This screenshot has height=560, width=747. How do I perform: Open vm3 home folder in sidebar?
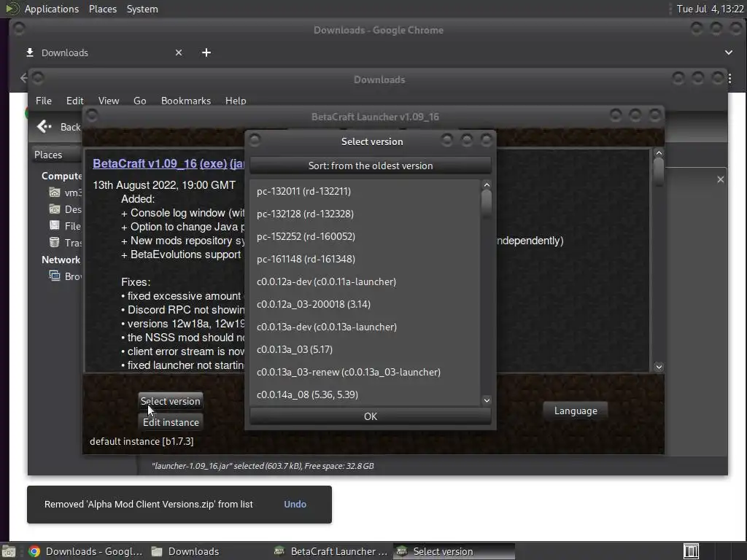[x=55, y=192]
